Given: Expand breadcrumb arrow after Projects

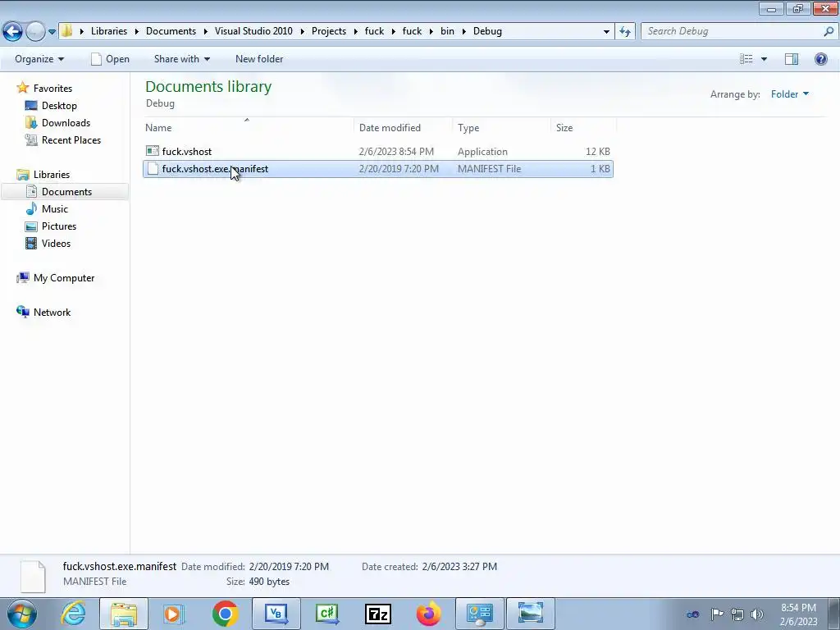Looking at the screenshot, I should pos(356,32).
